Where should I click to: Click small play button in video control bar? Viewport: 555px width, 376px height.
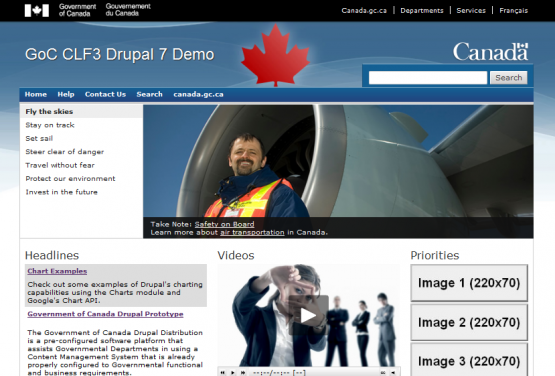coord(233,372)
